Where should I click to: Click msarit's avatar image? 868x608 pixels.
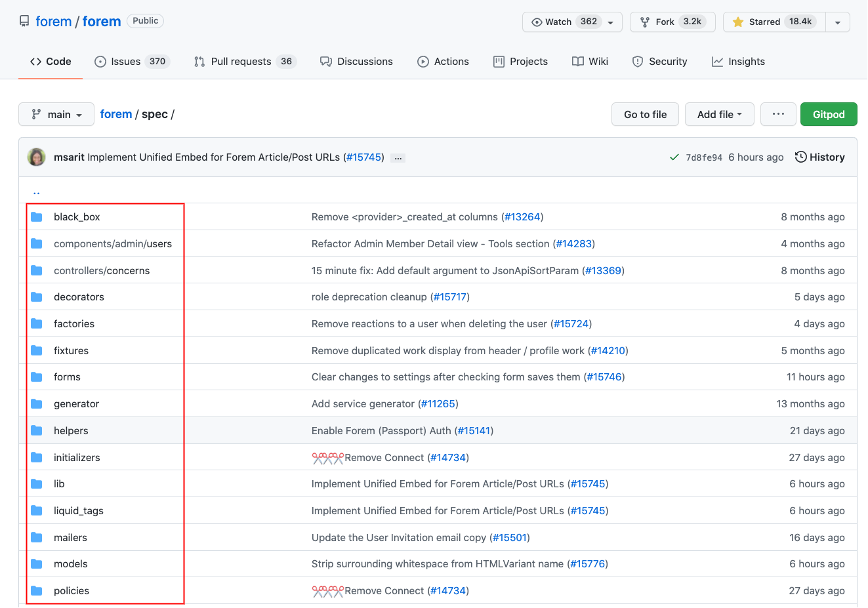(37, 157)
